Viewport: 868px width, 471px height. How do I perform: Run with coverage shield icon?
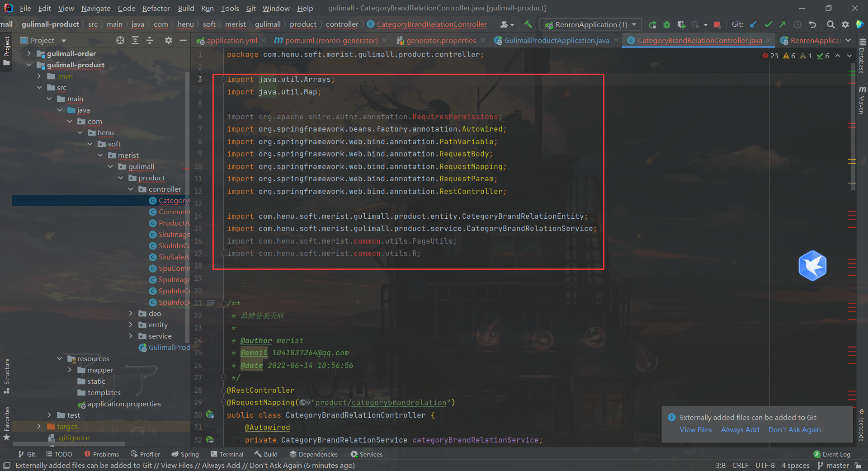pyautogui.click(x=681, y=24)
